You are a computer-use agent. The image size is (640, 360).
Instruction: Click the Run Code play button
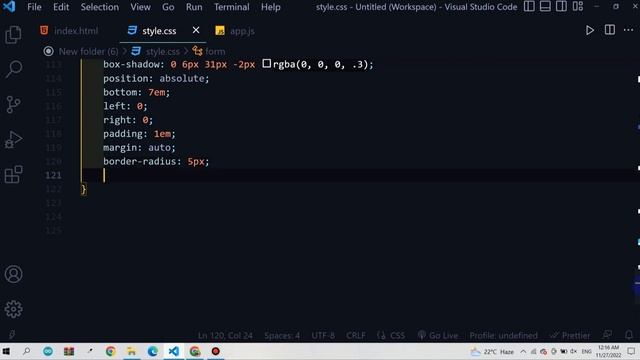pos(589,30)
